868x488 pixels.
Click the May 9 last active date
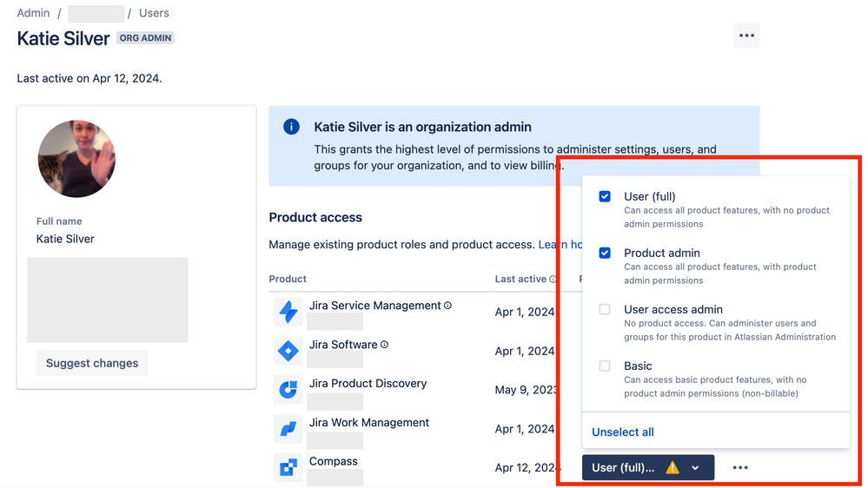pyautogui.click(x=526, y=390)
